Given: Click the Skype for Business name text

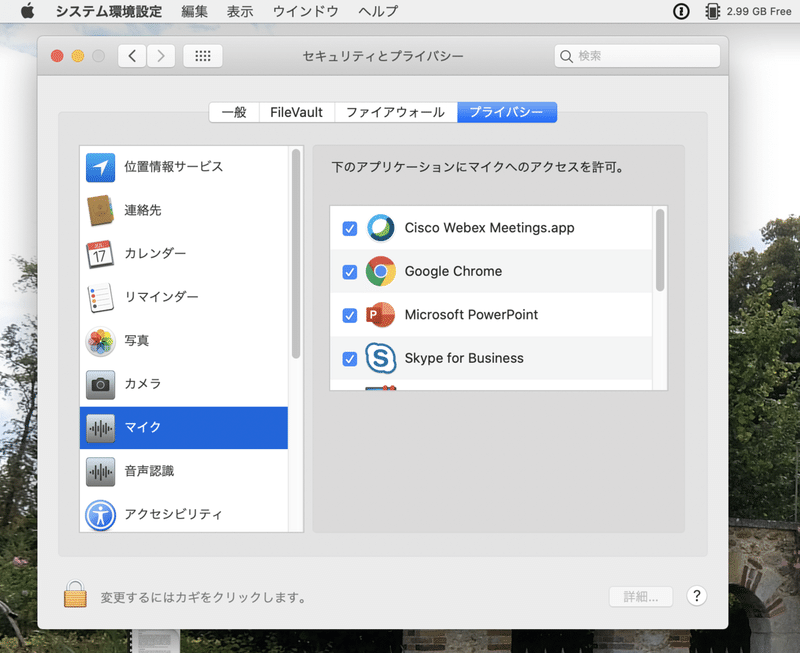Looking at the screenshot, I should 464,358.
